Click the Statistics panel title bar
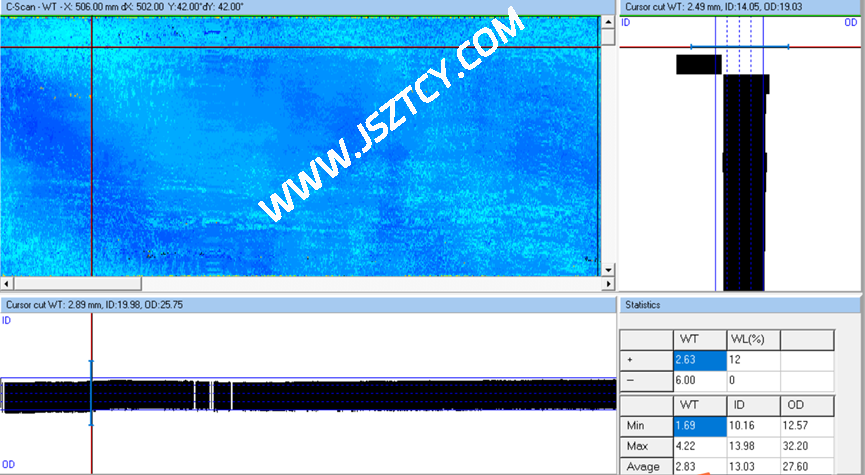 point(740,304)
